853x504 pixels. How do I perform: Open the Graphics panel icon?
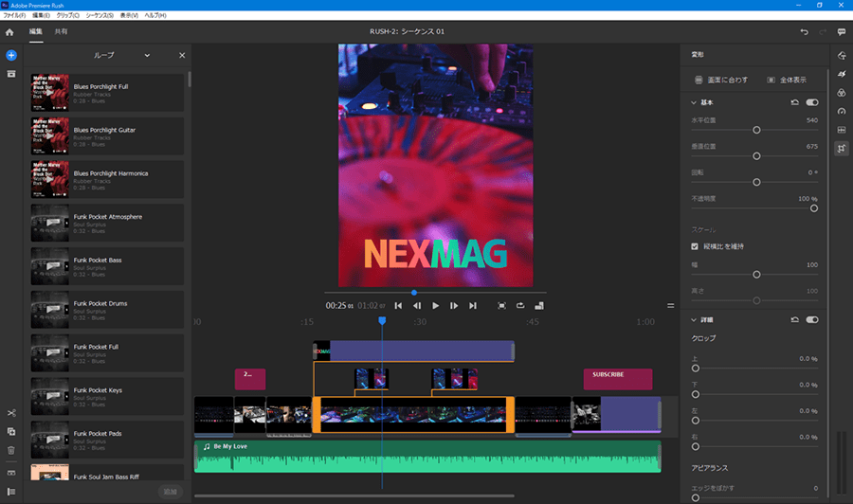coord(842,56)
